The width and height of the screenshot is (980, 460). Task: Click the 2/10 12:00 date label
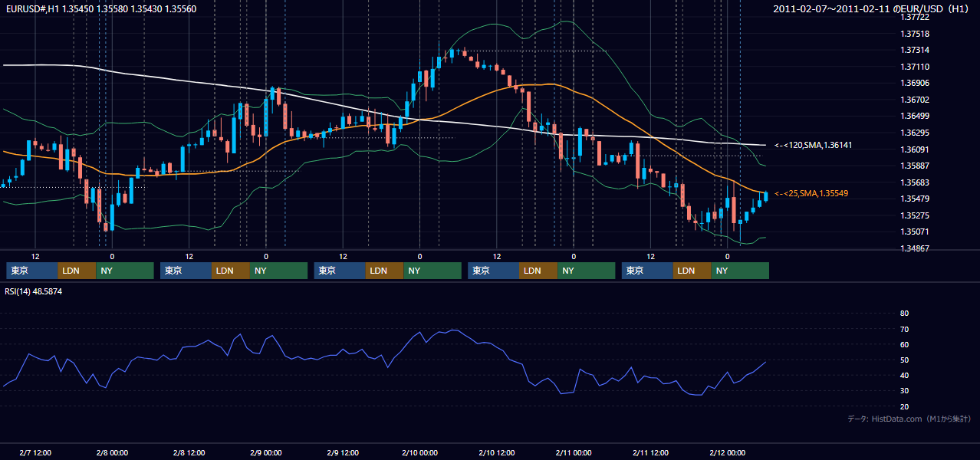[497, 453]
